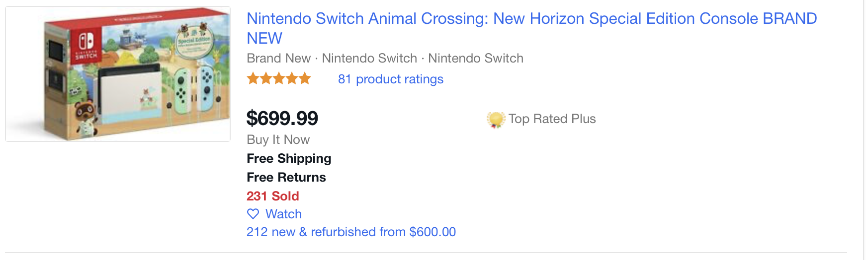Open the product thumbnail image
Image resolution: width=868 pixels, height=260 pixels.
point(118,74)
